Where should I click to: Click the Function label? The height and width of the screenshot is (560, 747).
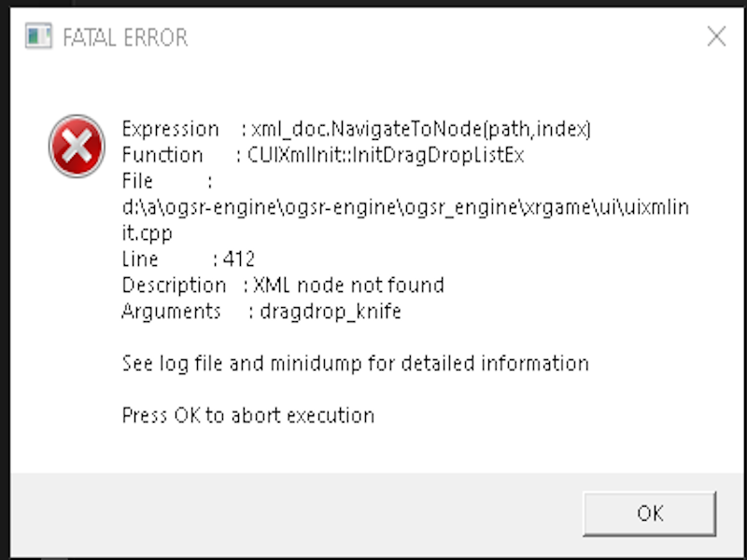coord(162,155)
